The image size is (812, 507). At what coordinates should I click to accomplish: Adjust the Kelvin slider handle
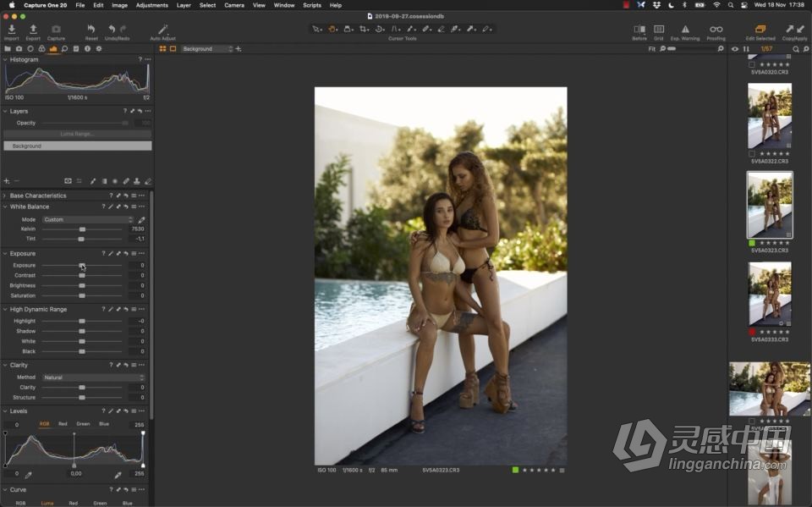[82, 229]
